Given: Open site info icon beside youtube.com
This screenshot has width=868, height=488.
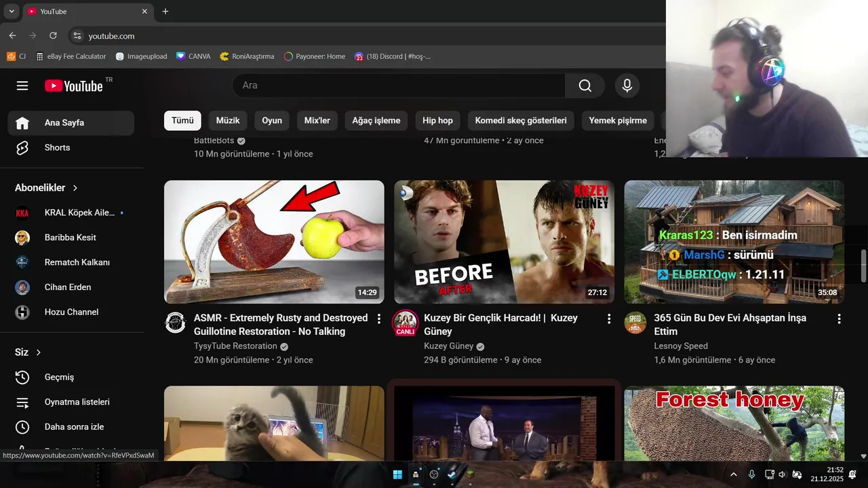Looking at the screenshot, I should pyautogui.click(x=77, y=36).
